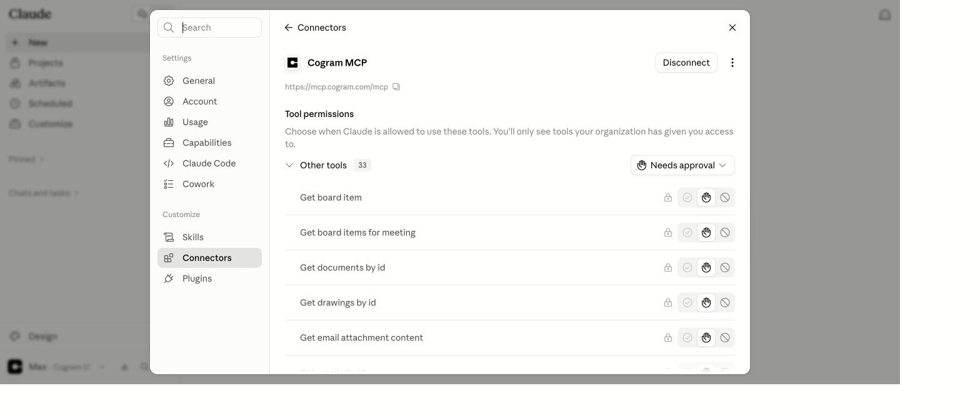Click the Get board item tool name
Screen dimensions: 980x418
[x=331, y=198]
